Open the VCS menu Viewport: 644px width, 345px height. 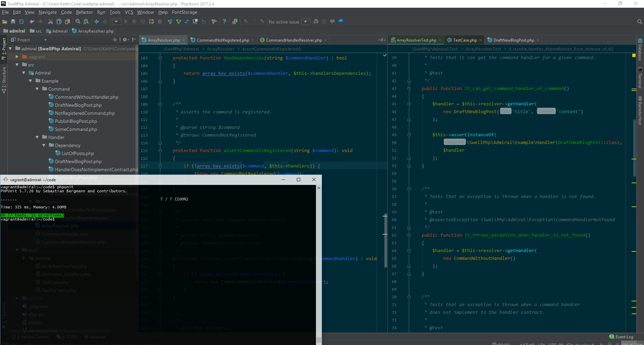[x=129, y=12]
